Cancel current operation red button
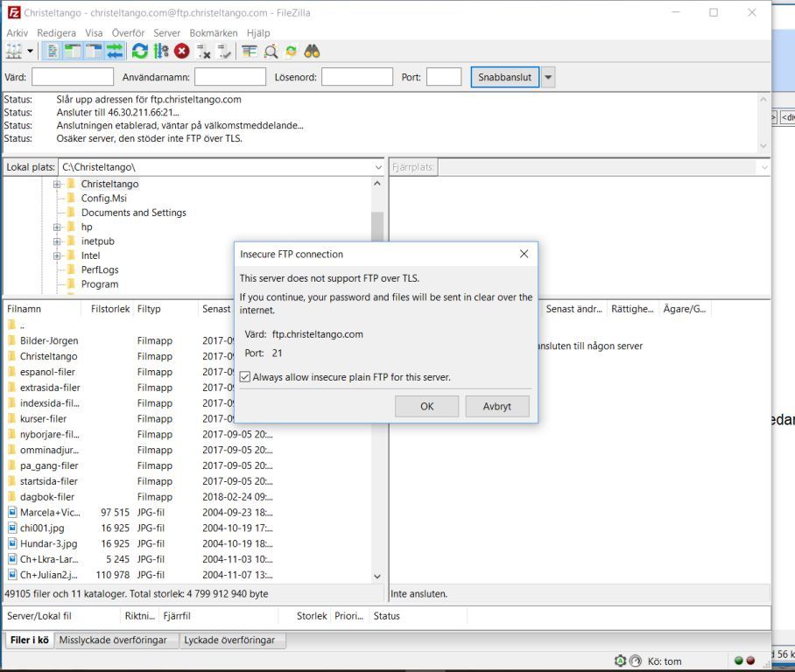795x672 pixels. pyautogui.click(x=181, y=51)
